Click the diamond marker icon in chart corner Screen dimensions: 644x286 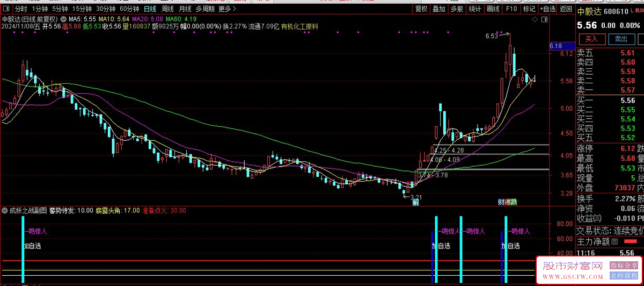pyautogui.click(x=535, y=19)
